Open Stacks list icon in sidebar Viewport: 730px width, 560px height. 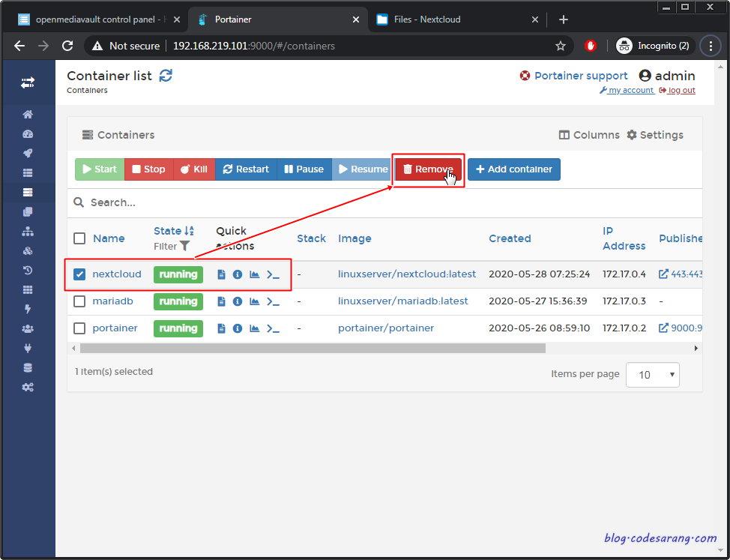[28, 173]
